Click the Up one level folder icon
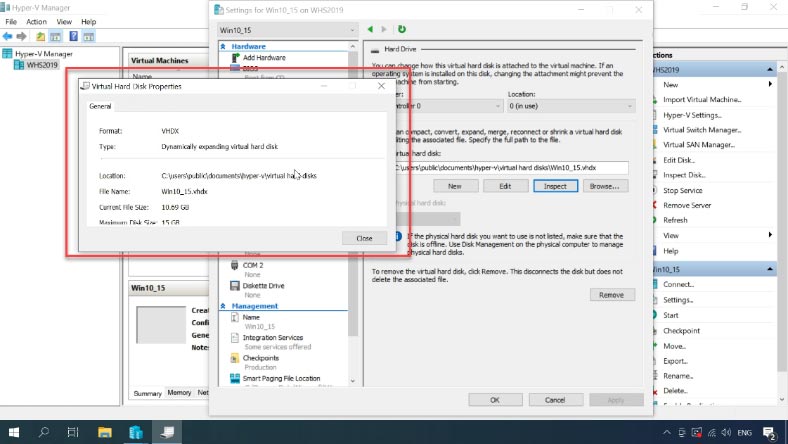 coord(40,36)
